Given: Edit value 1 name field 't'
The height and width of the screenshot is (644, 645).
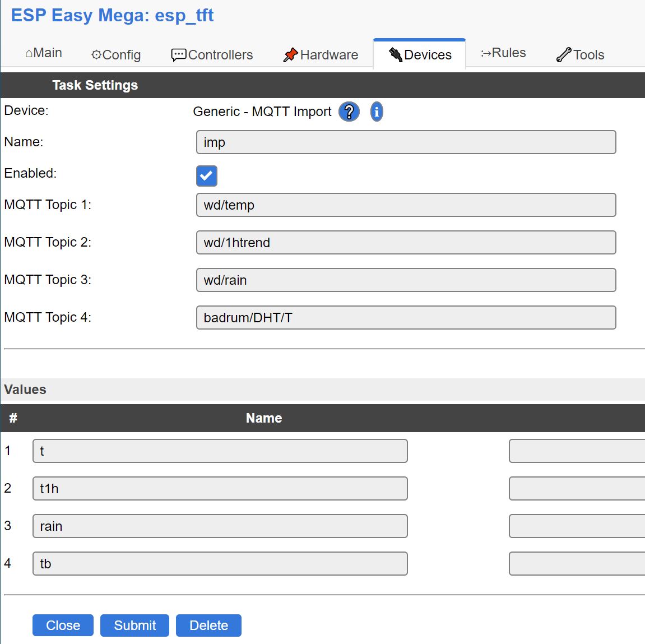Looking at the screenshot, I should coord(220,451).
